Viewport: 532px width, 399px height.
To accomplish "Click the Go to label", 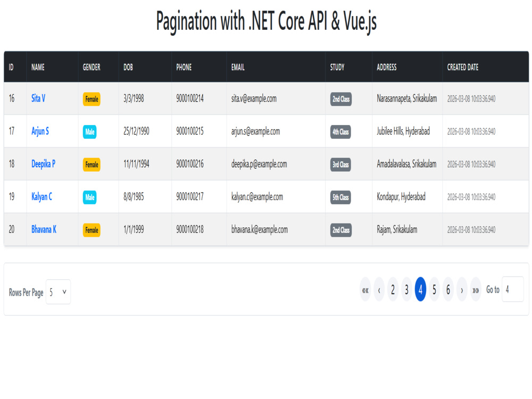I will click(x=493, y=289).
